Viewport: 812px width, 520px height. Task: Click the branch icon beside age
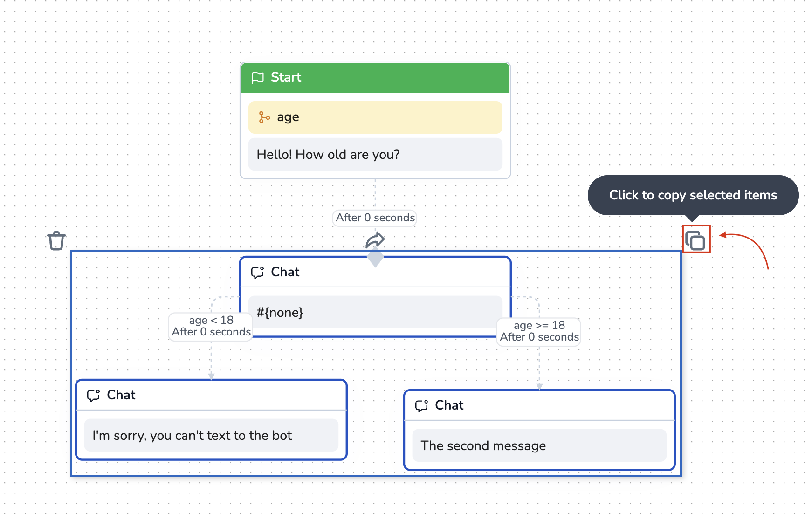pos(264,117)
